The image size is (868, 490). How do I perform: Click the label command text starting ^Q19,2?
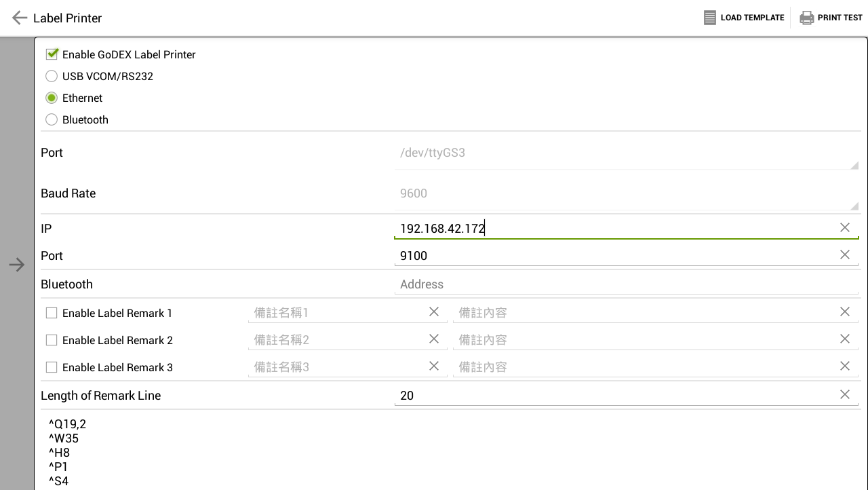point(67,424)
